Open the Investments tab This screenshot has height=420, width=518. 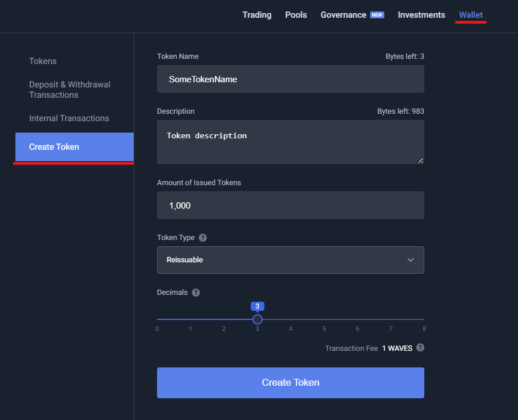[421, 15]
